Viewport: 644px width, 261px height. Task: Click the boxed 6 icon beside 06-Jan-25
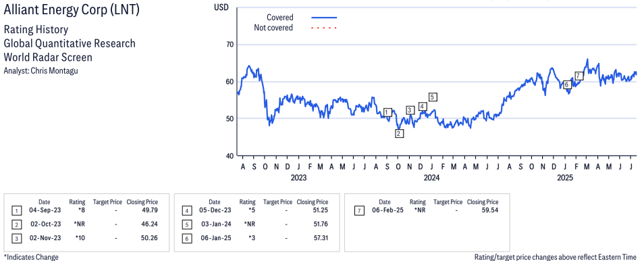pyautogui.click(x=186, y=239)
